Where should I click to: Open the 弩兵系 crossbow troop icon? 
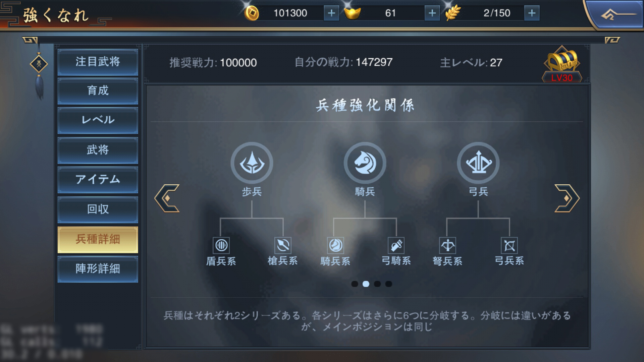coord(447,245)
